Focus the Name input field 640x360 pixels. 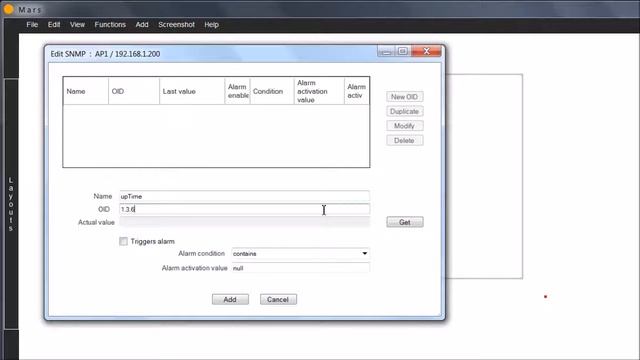tap(244, 196)
